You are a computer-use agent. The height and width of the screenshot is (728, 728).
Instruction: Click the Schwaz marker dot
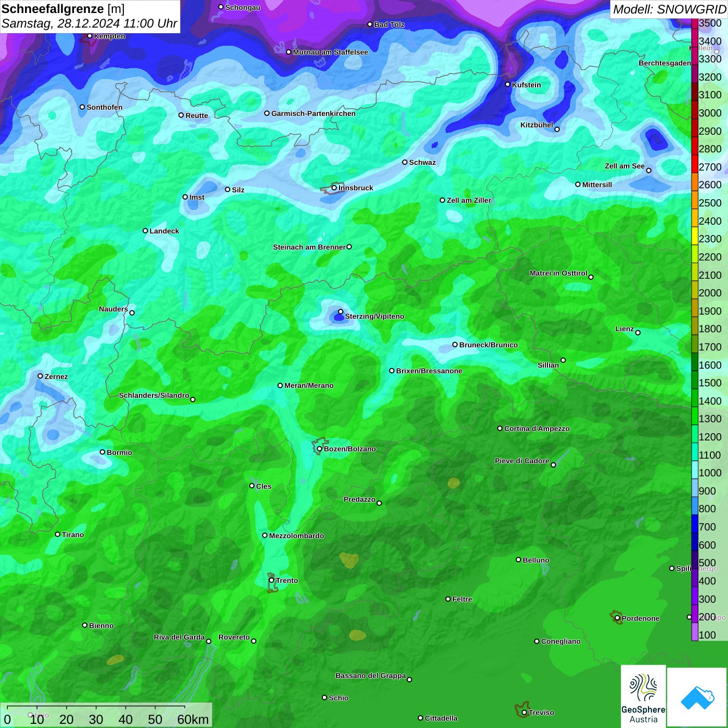coord(405,162)
